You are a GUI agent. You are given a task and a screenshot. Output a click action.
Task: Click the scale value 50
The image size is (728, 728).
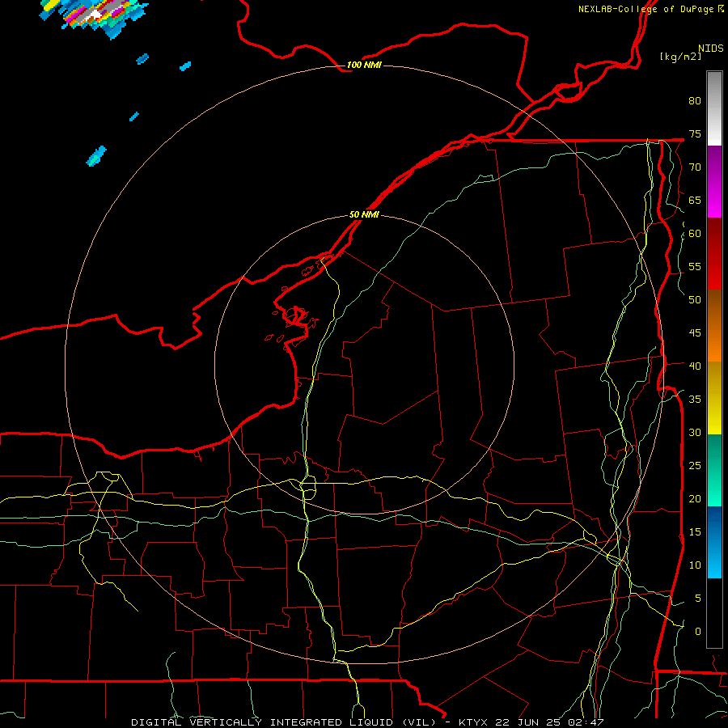[x=695, y=300]
